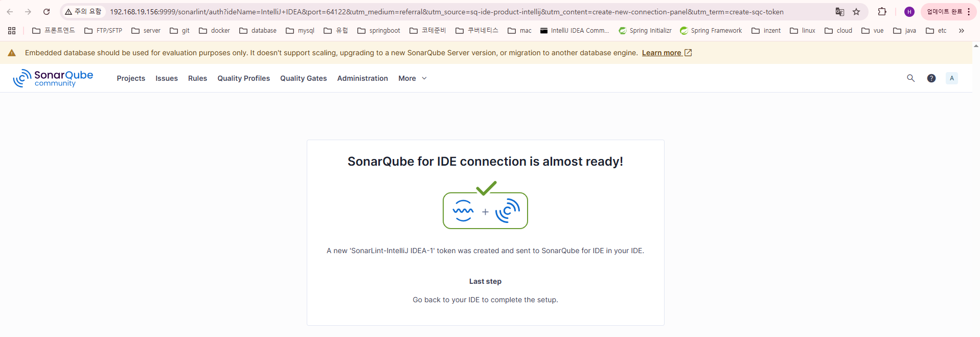Open the IntelliJ IDEA Comm... bookmark

tap(575, 31)
